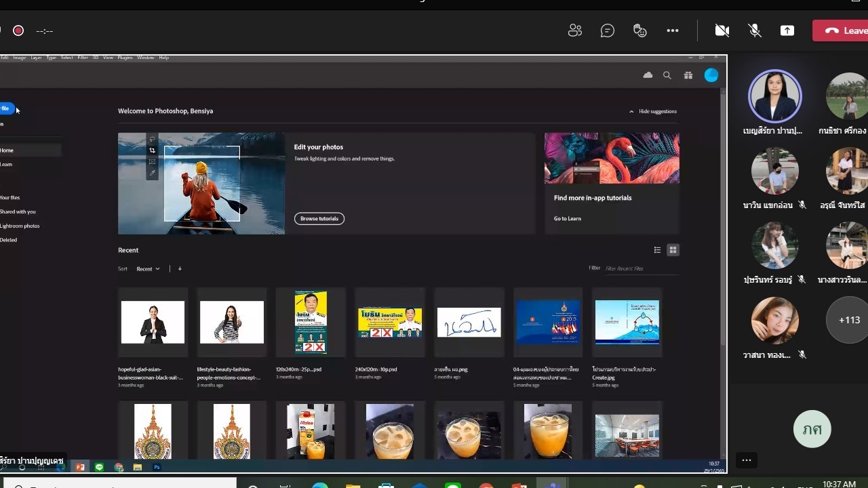Leave the meeting with the Leave button

pos(841,30)
